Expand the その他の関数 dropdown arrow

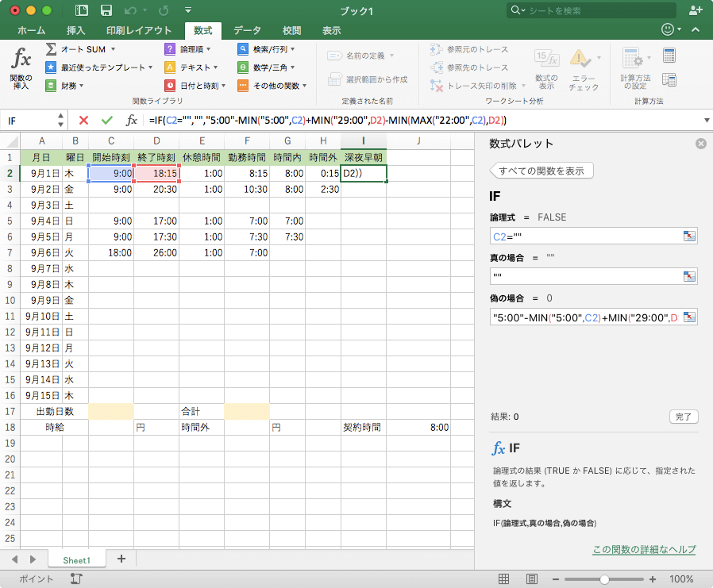304,86
